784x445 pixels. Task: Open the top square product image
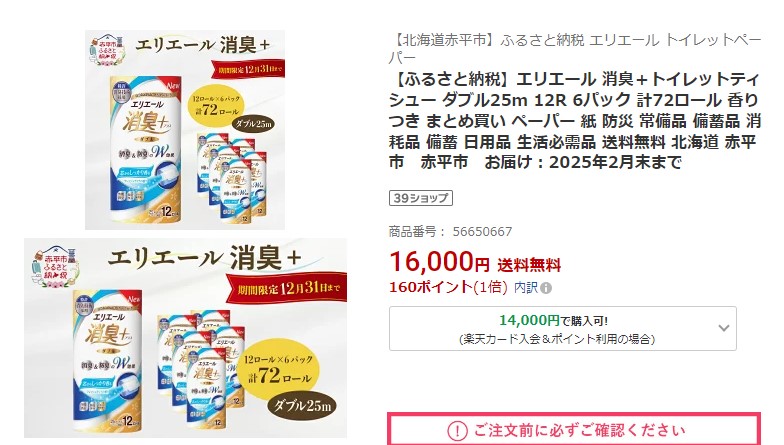tap(185, 130)
